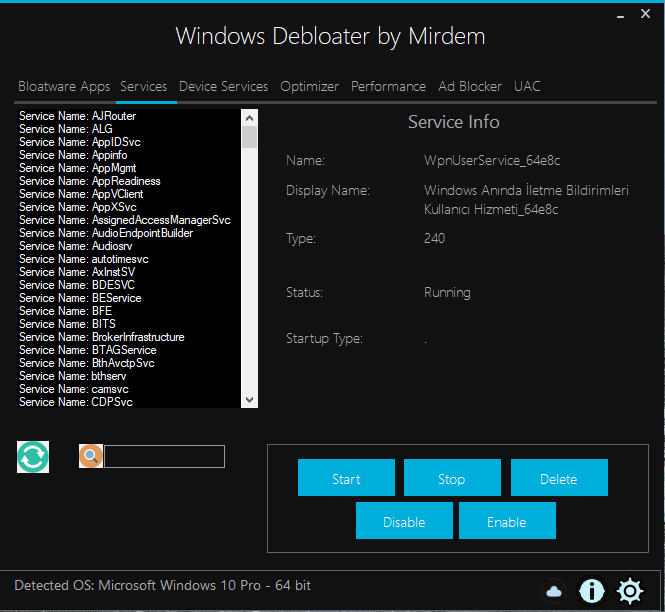
Task: Click the service list scroll up arrow
Action: [x=249, y=118]
